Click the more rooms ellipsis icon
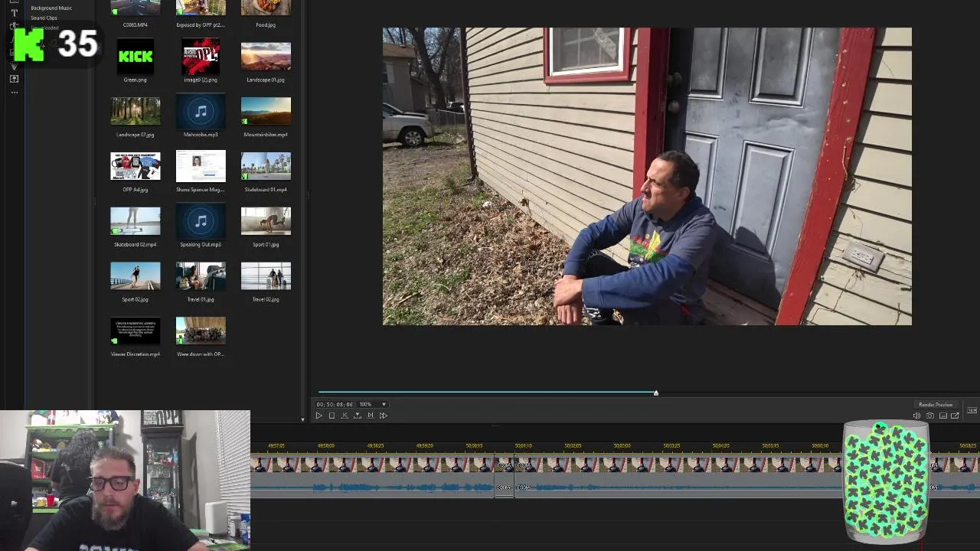The height and width of the screenshot is (551, 980). 14,93
